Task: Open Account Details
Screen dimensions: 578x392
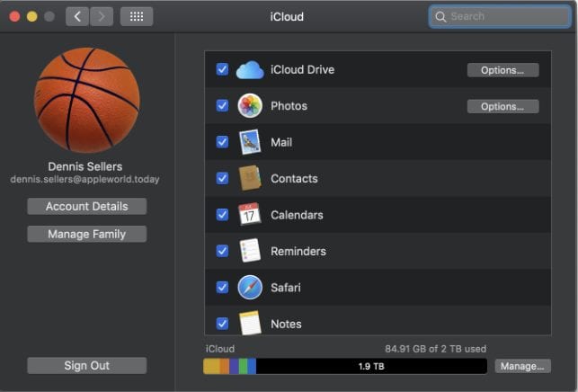Action: [x=86, y=207]
